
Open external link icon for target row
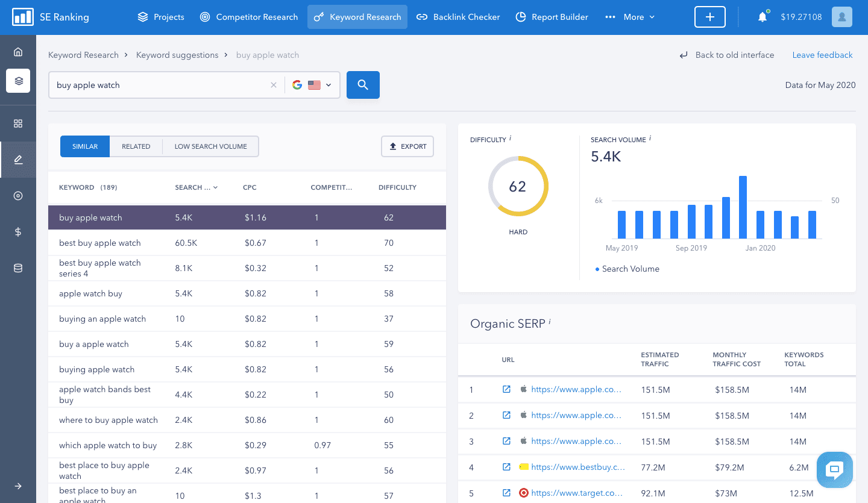[506, 493]
